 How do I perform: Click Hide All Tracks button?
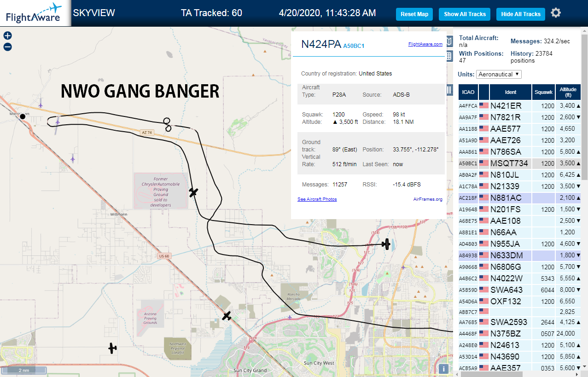[521, 14]
